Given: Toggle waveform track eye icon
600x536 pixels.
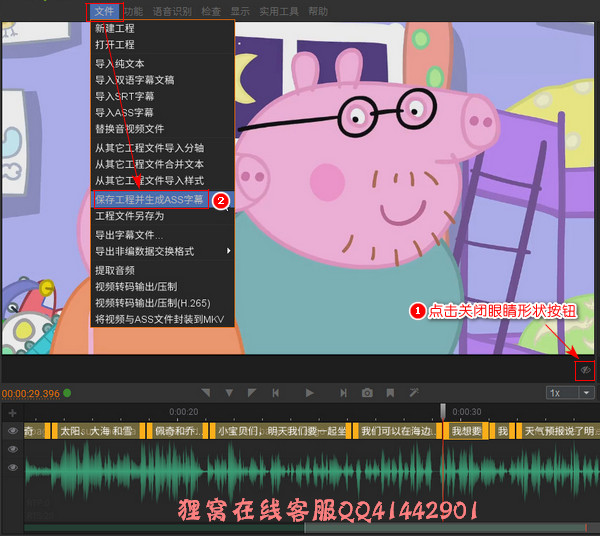Looking at the screenshot, I should click(x=13, y=467).
